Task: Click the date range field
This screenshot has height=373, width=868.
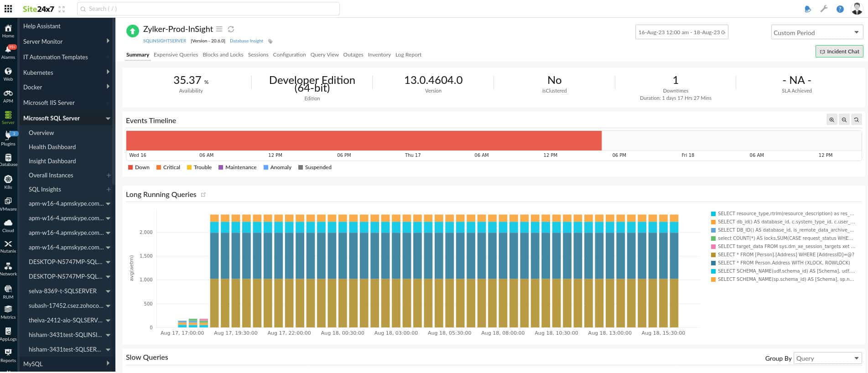Action: point(681,32)
